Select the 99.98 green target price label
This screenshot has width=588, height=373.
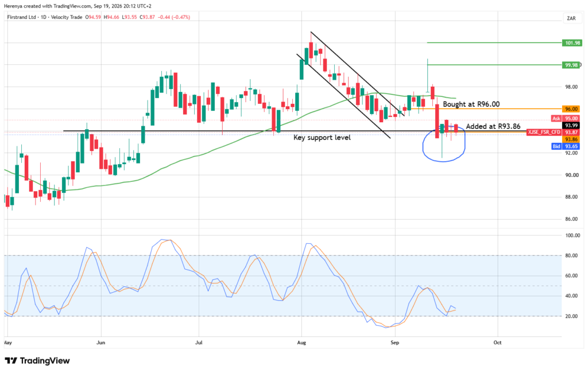point(571,65)
